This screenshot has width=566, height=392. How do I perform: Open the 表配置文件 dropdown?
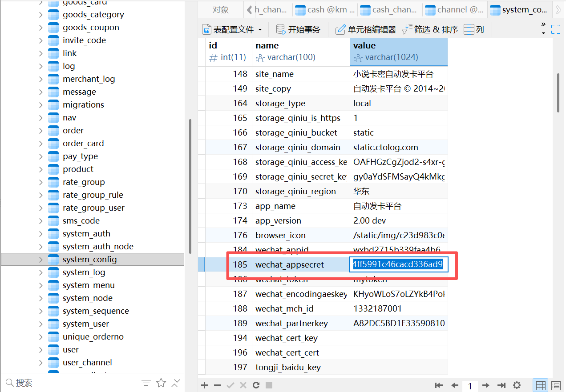232,30
